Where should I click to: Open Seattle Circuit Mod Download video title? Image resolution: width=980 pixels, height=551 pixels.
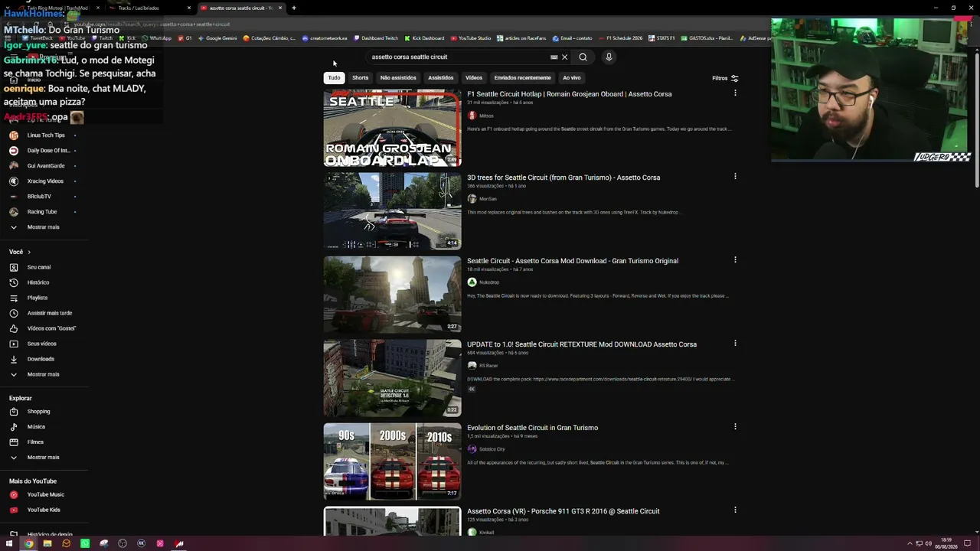[573, 261]
